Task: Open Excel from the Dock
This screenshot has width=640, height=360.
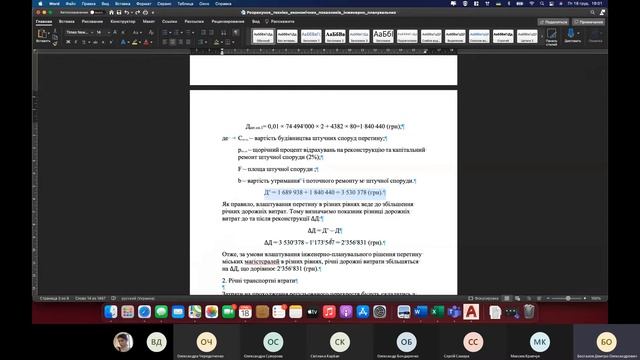Action: 437,312
